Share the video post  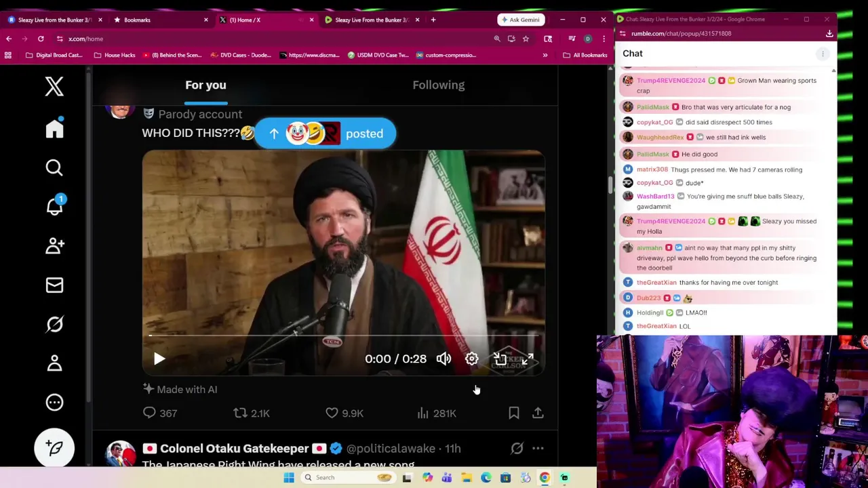[x=538, y=413]
